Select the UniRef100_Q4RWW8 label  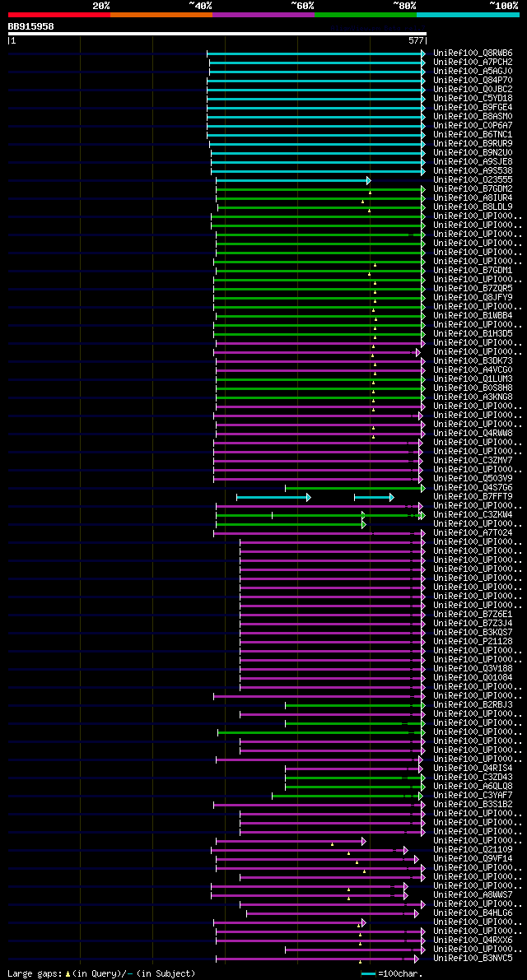pyautogui.click(x=473, y=434)
